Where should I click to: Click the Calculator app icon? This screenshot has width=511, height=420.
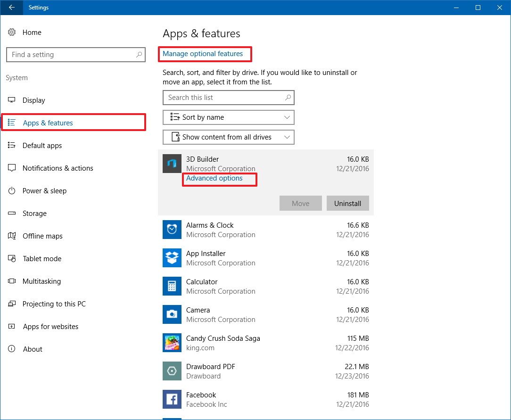coord(172,286)
